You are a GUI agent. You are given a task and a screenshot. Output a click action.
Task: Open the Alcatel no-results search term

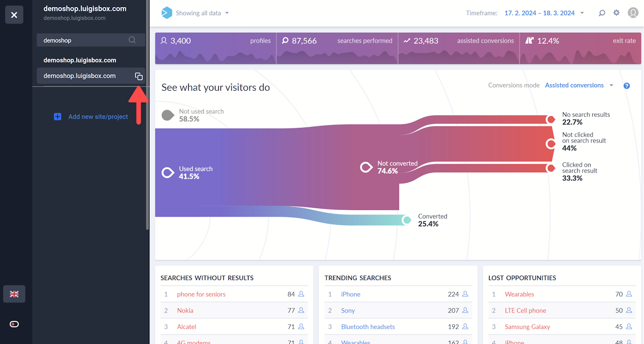pyautogui.click(x=187, y=326)
